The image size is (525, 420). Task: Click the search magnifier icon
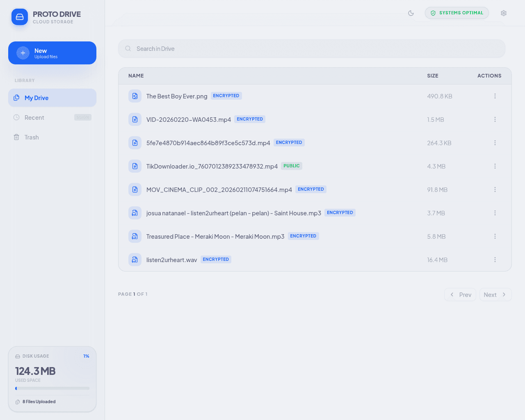(x=128, y=49)
